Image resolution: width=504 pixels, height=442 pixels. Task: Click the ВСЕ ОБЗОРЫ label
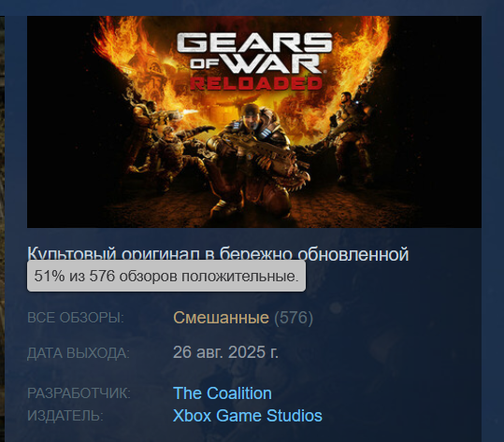pyautogui.click(x=76, y=318)
